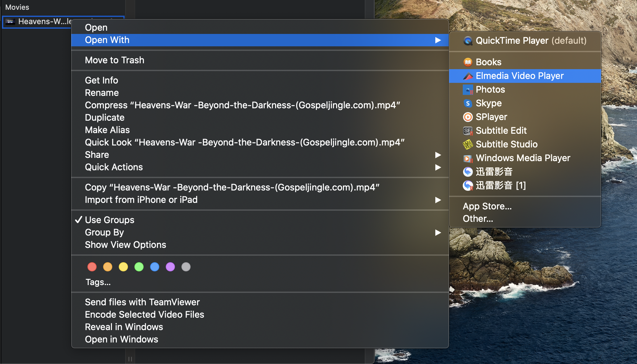Open with Subtitle Studio

[x=525, y=144]
